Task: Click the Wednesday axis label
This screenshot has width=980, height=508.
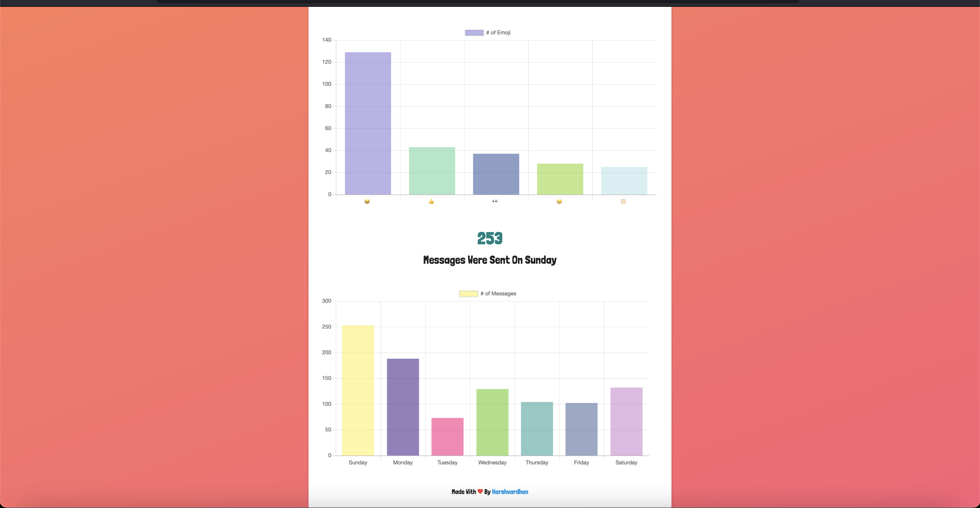Action: point(492,462)
